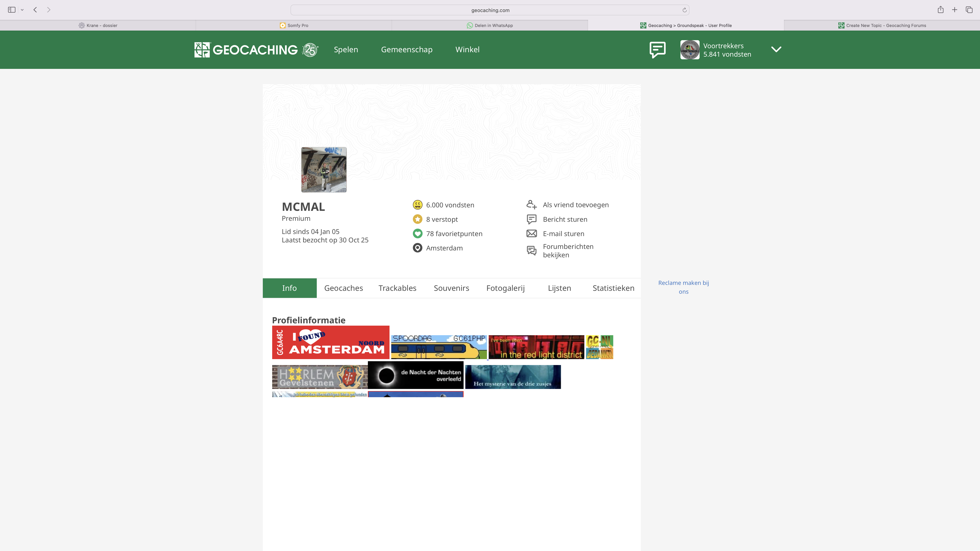
Task: Click the add-friend person icon
Action: pos(532,205)
